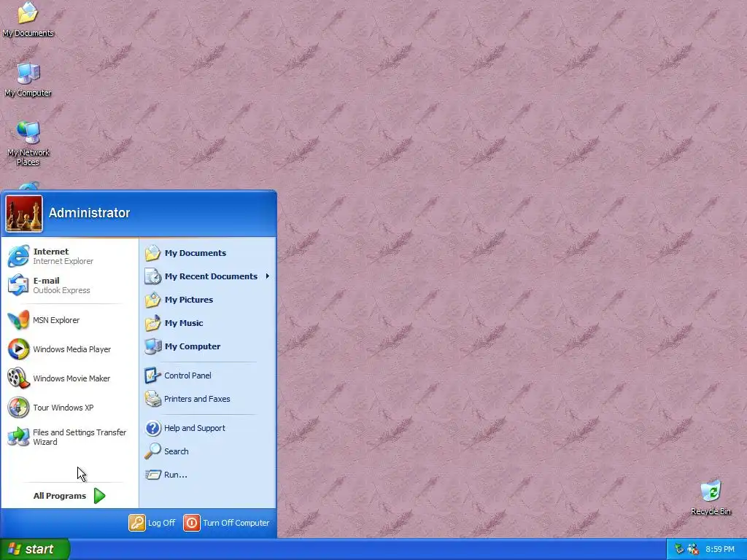Launch Outlook Express E-mail icon

click(x=18, y=285)
